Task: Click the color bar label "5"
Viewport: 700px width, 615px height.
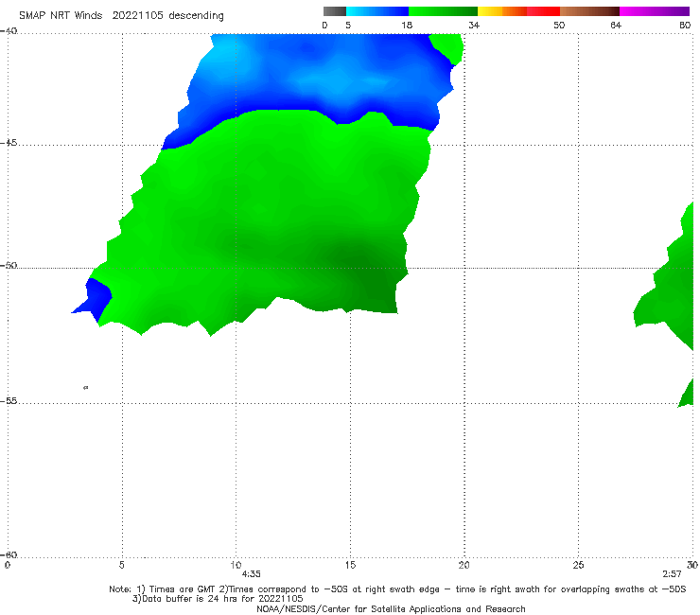Action: 348,25
